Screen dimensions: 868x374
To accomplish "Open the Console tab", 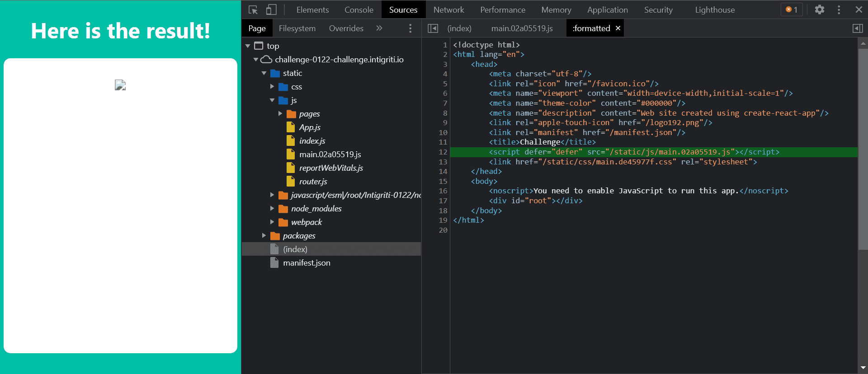I will click(x=359, y=9).
